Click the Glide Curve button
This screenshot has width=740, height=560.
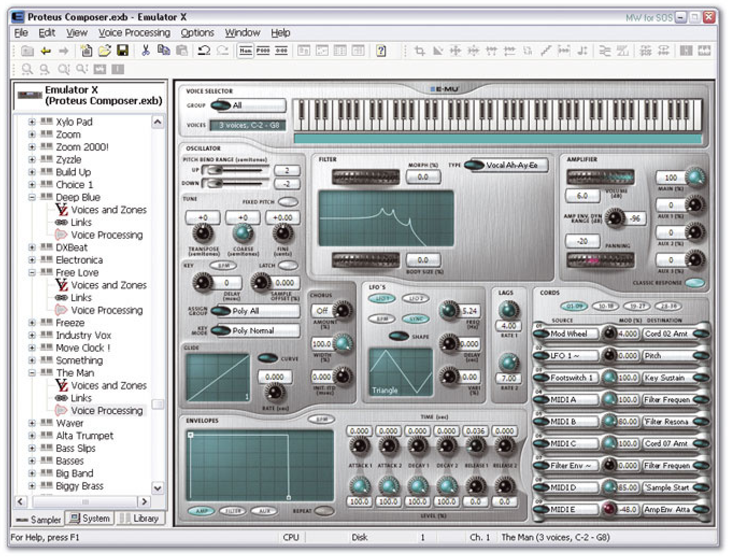click(268, 358)
